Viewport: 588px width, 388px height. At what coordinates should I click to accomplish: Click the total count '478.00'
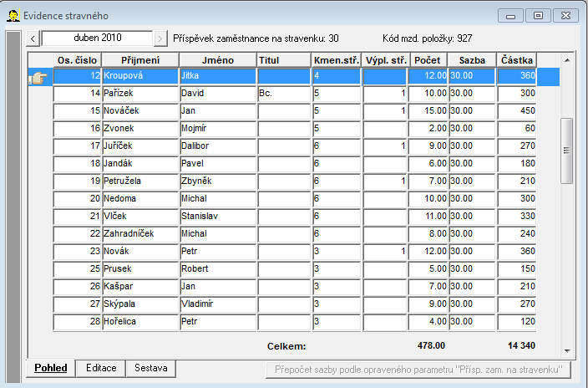pos(431,345)
